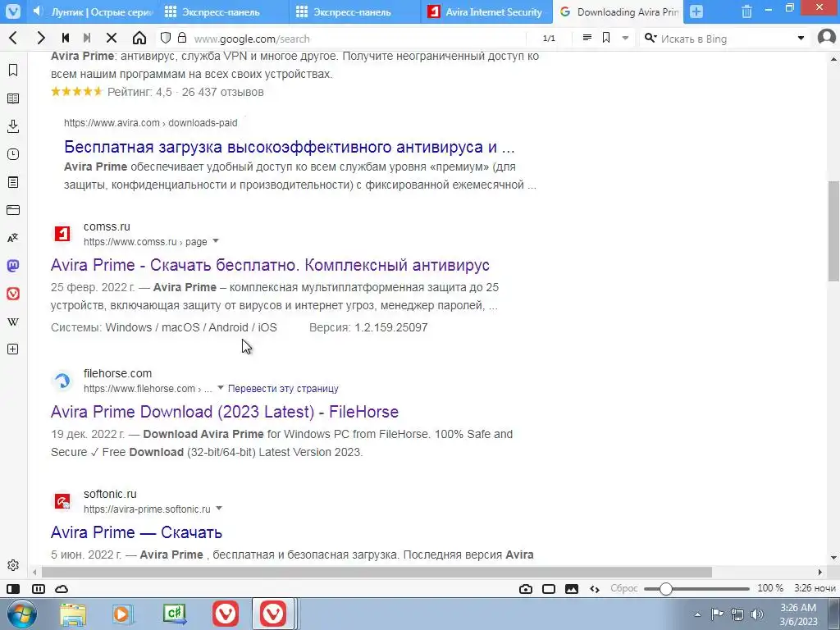Open media player from taskbar
The image size is (840, 630).
[x=123, y=614]
